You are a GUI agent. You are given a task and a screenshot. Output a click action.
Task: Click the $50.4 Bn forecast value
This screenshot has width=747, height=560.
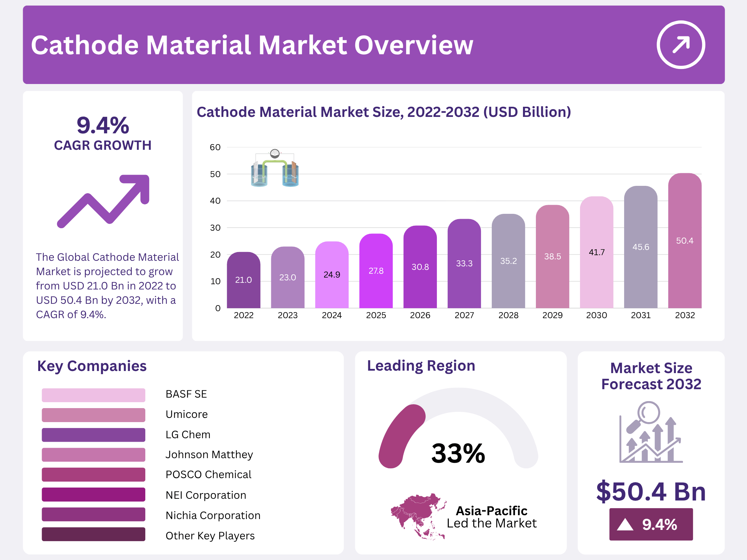pos(651,492)
